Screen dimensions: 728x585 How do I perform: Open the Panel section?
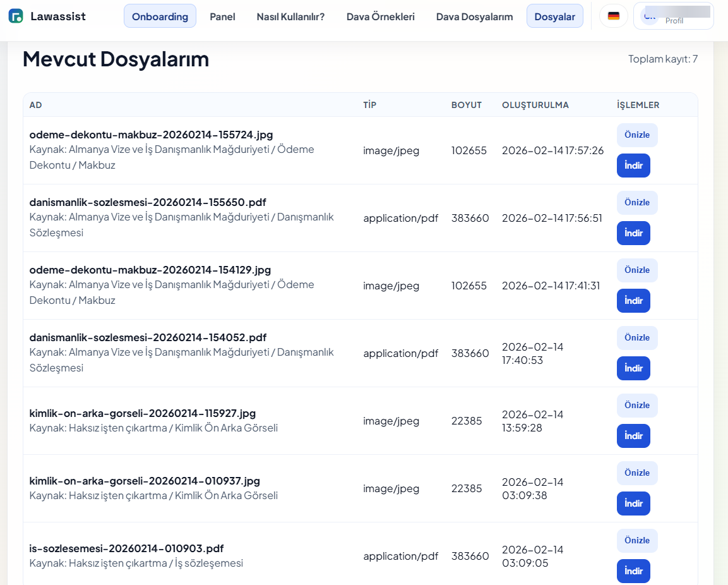[x=222, y=17]
